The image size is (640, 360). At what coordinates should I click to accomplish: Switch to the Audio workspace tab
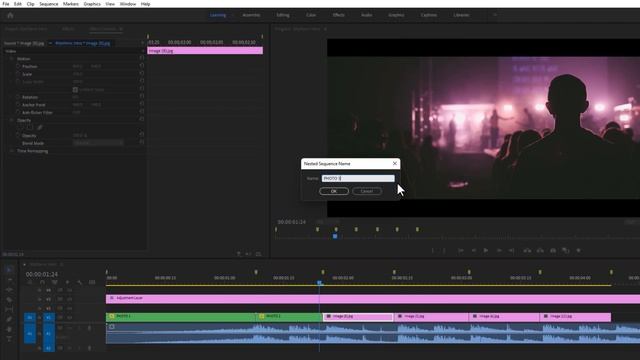coord(367,15)
